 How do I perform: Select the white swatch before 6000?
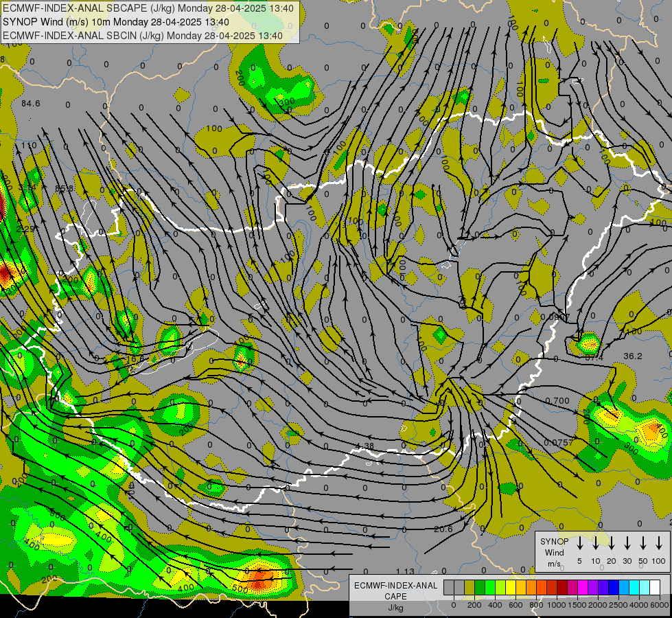point(654,588)
